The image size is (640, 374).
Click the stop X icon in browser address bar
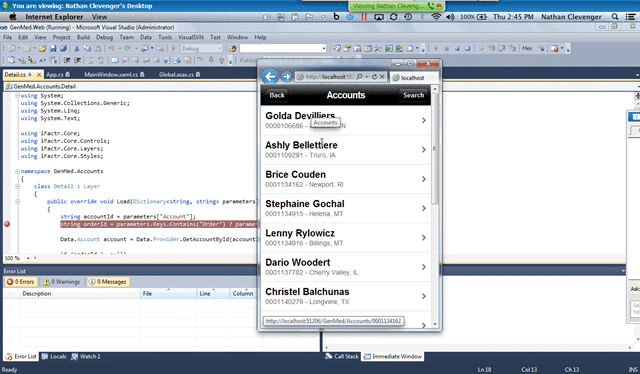coord(382,76)
